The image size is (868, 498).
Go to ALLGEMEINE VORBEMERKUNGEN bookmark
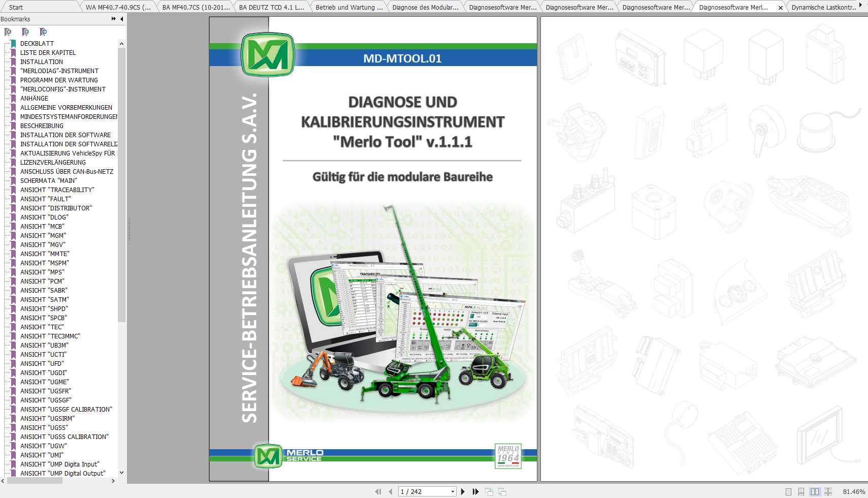(x=66, y=108)
